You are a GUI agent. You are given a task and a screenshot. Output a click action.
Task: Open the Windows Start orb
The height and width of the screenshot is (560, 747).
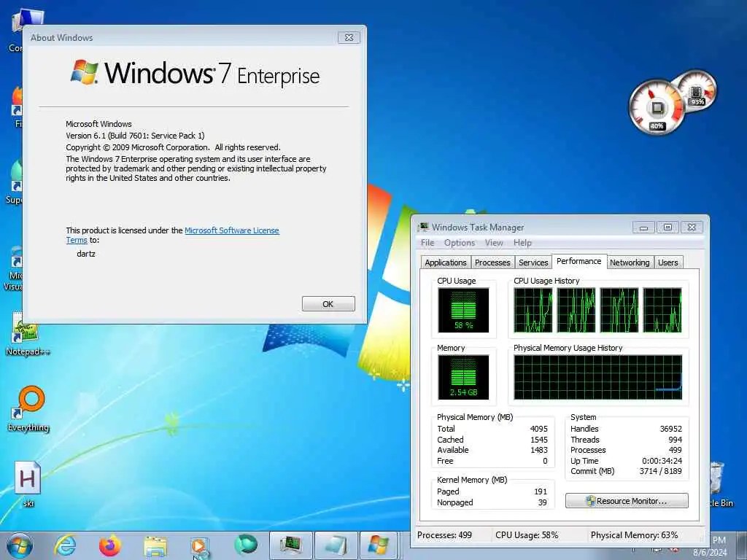(20, 545)
